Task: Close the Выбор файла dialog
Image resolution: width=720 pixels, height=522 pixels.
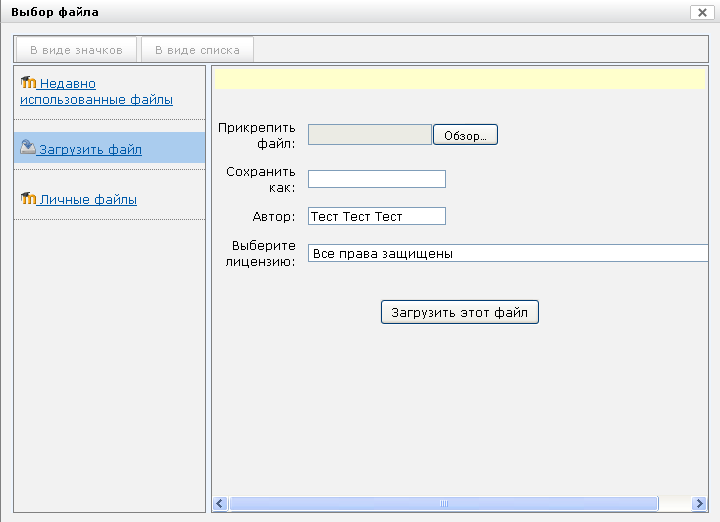Action: tap(702, 12)
